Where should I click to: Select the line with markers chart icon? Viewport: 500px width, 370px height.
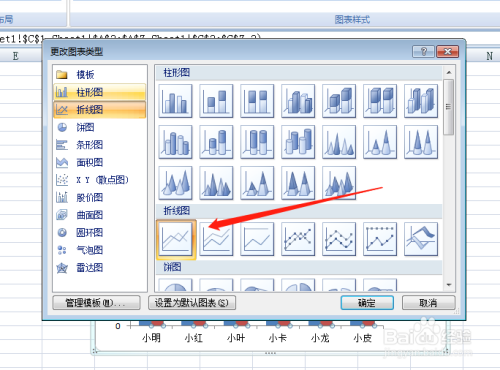point(298,239)
